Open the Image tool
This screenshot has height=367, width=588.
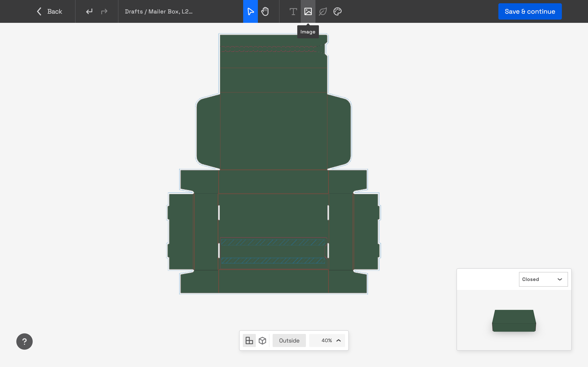308,11
